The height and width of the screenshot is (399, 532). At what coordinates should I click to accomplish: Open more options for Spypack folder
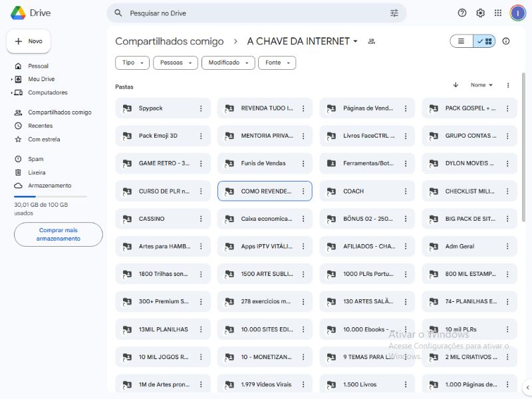click(x=201, y=108)
